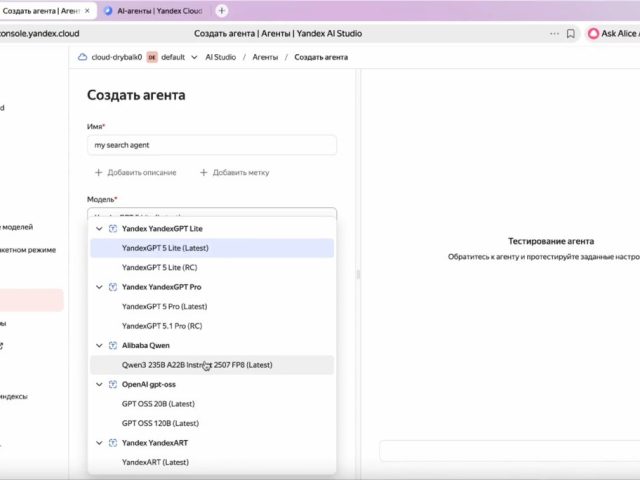Click the DE folder badge icon
640x480 pixels.
pyautogui.click(x=152, y=57)
